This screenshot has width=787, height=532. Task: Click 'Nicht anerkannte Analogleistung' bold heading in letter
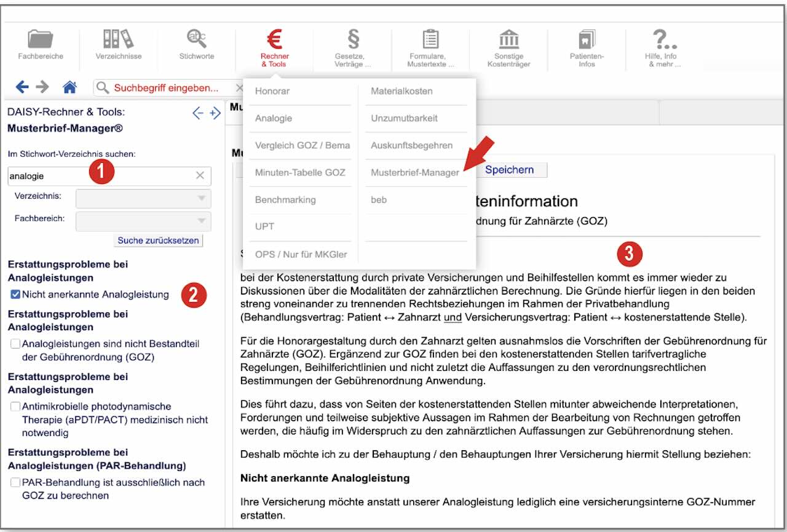(x=325, y=478)
